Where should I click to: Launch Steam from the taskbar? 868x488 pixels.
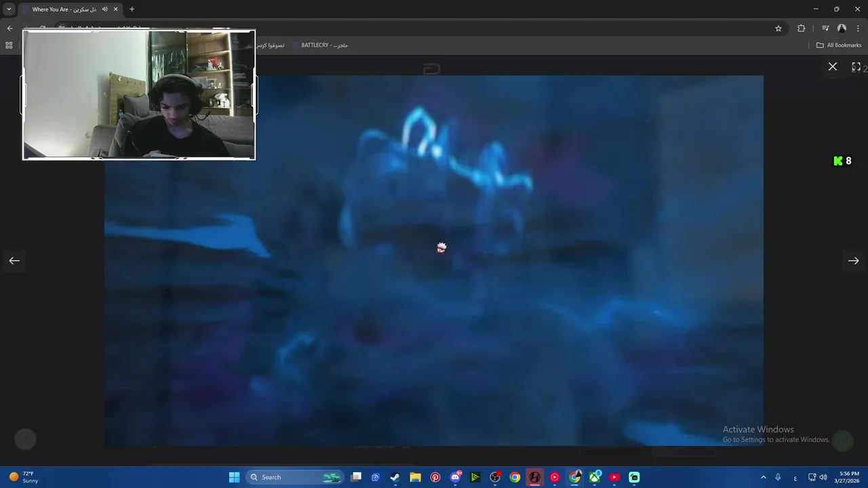coord(395,477)
